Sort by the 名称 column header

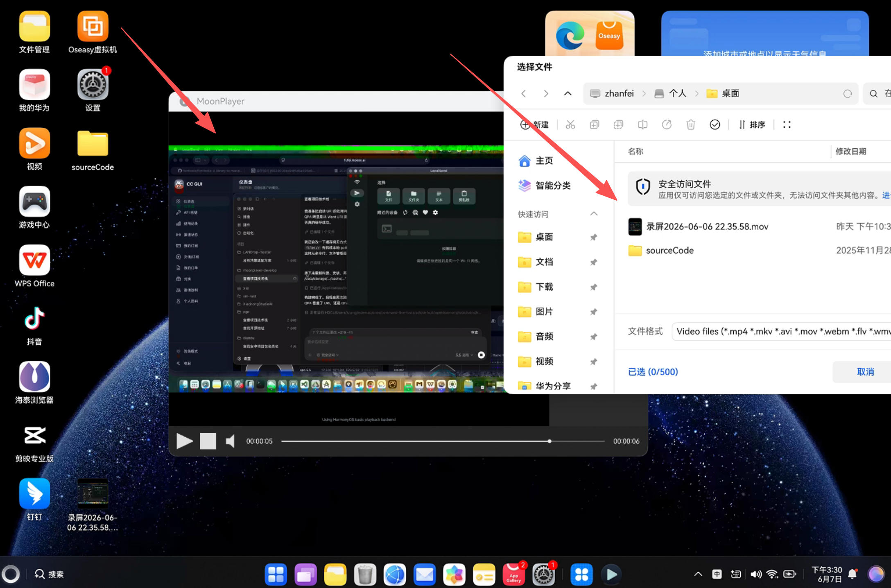tap(635, 152)
